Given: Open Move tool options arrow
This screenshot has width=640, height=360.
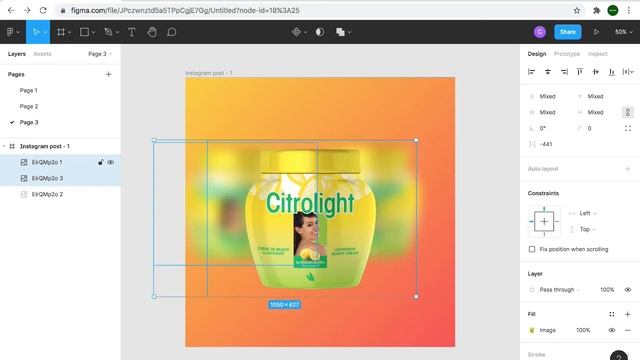Looking at the screenshot, I should pos(45,32).
